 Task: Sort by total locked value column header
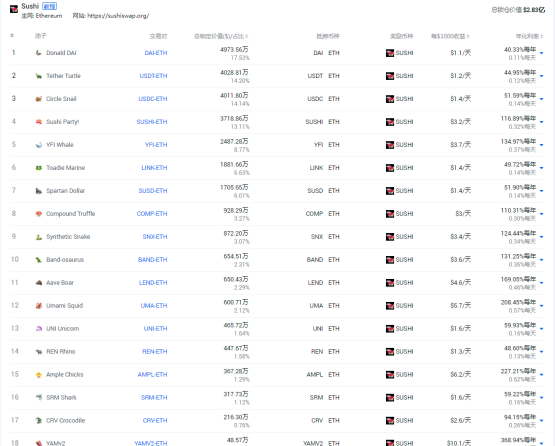click(221, 36)
